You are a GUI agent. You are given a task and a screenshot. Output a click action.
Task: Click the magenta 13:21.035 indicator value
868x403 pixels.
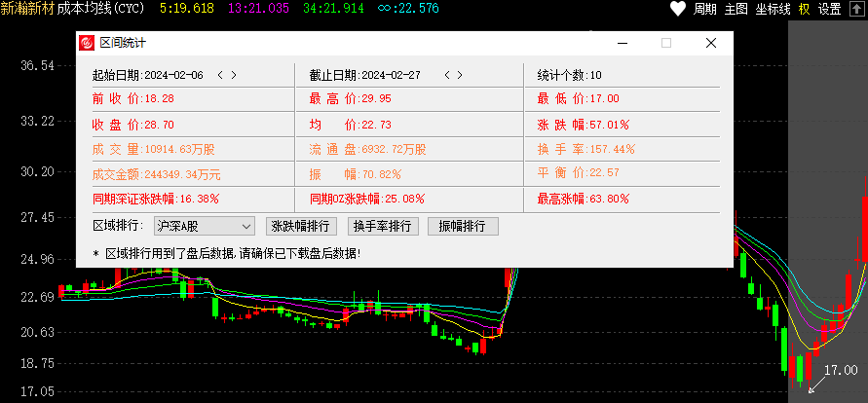click(x=258, y=8)
